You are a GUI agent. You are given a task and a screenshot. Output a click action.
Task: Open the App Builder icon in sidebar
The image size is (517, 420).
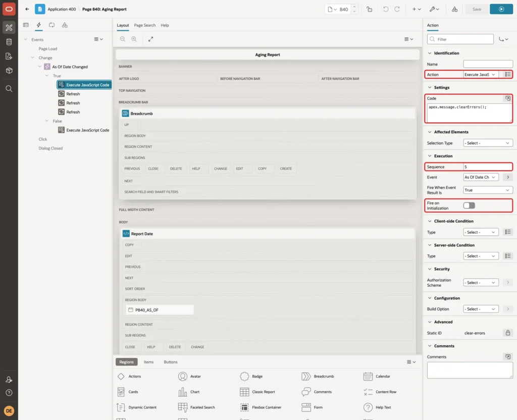(9, 28)
